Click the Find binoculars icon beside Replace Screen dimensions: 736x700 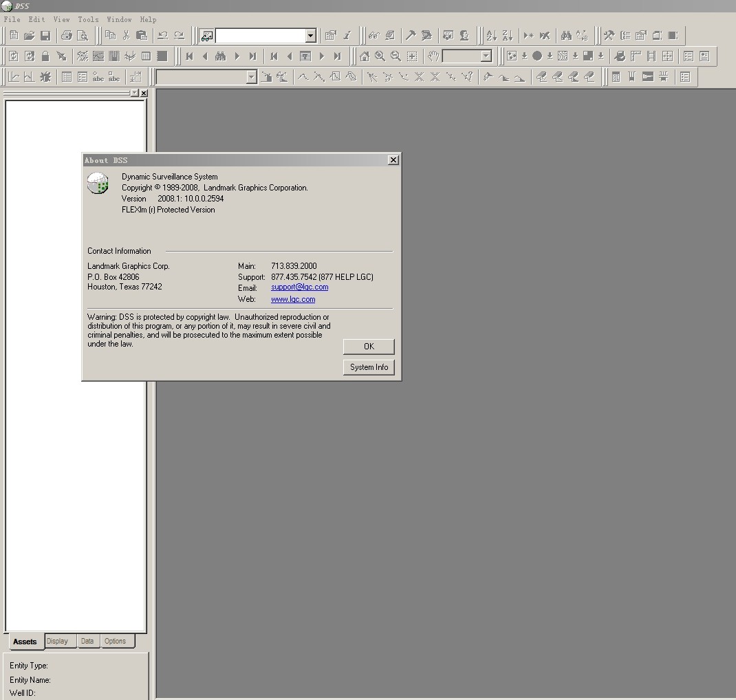pyautogui.click(x=567, y=36)
